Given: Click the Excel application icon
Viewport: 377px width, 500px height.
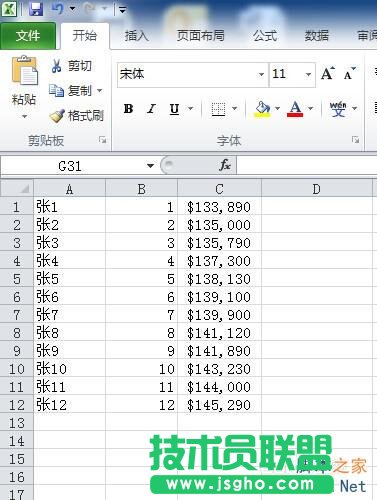Looking at the screenshot, I should click(9, 9).
